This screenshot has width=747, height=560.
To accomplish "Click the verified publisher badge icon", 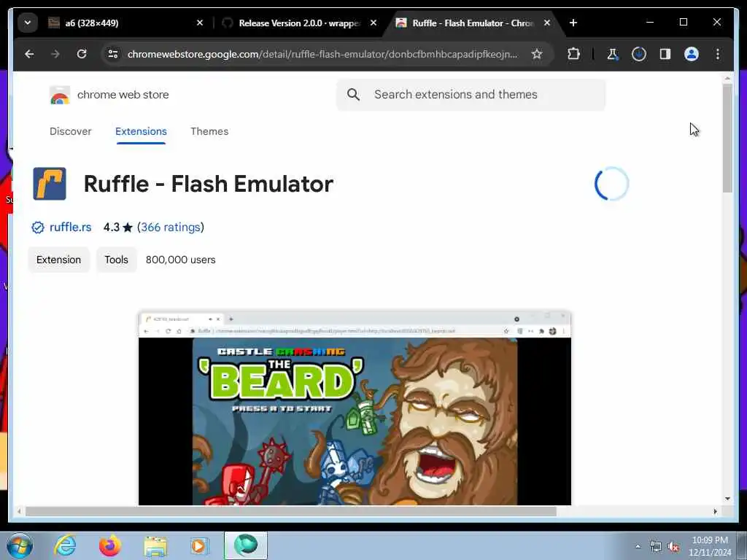I will (38, 227).
